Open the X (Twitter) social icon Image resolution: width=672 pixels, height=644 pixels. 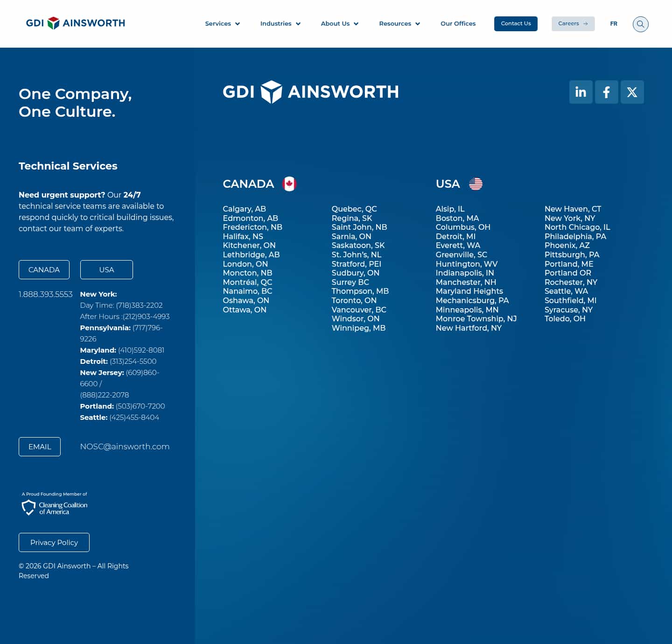pos(632,92)
